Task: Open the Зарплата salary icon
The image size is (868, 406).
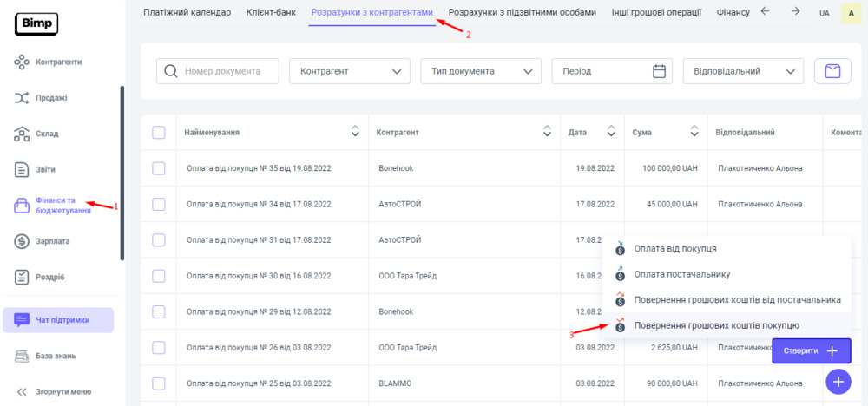Action: coord(23,241)
